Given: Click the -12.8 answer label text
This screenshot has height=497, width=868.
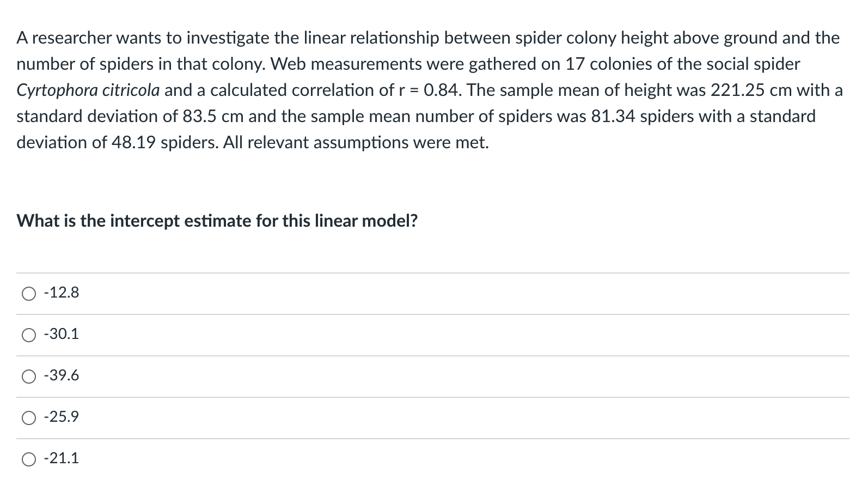Looking at the screenshot, I should click(x=62, y=293).
